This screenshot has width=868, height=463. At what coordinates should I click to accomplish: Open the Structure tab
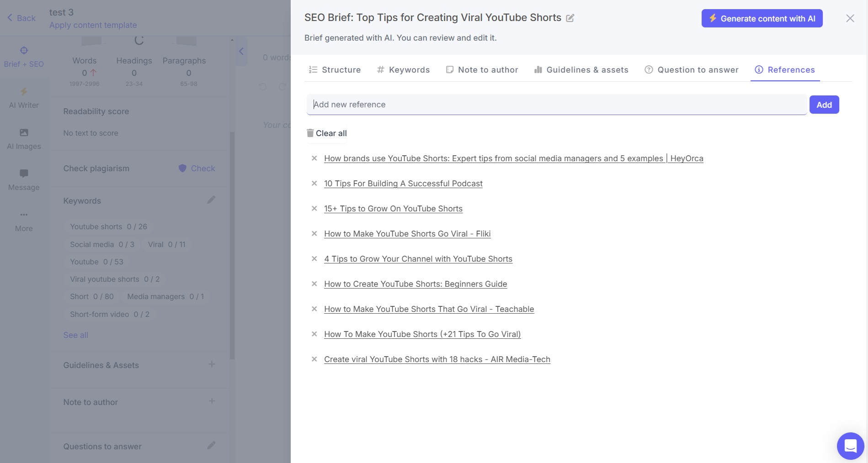click(335, 70)
